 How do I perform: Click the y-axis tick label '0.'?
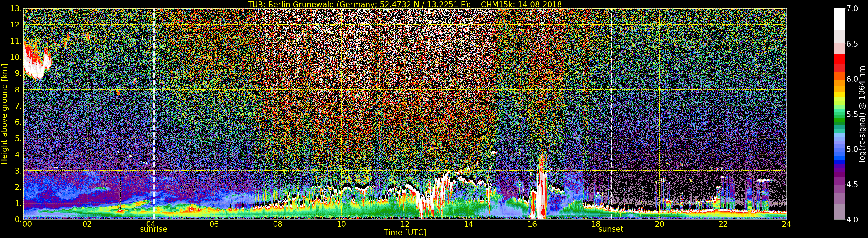point(18,220)
